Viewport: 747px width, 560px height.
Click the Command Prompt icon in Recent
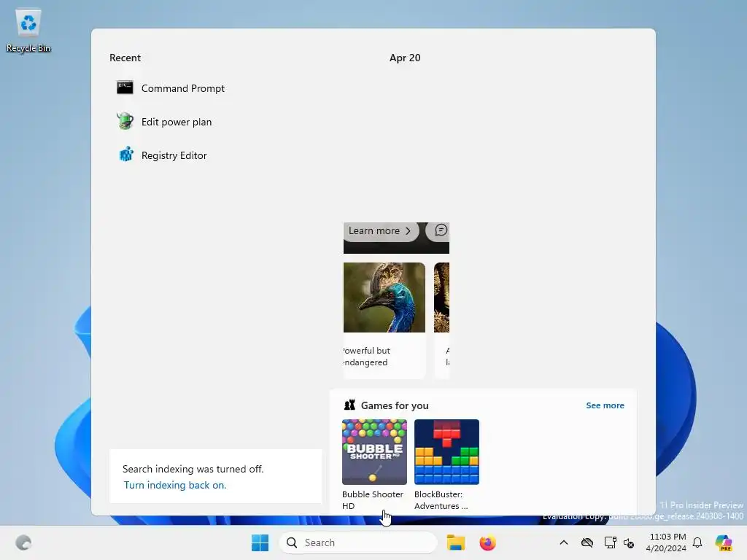click(125, 87)
